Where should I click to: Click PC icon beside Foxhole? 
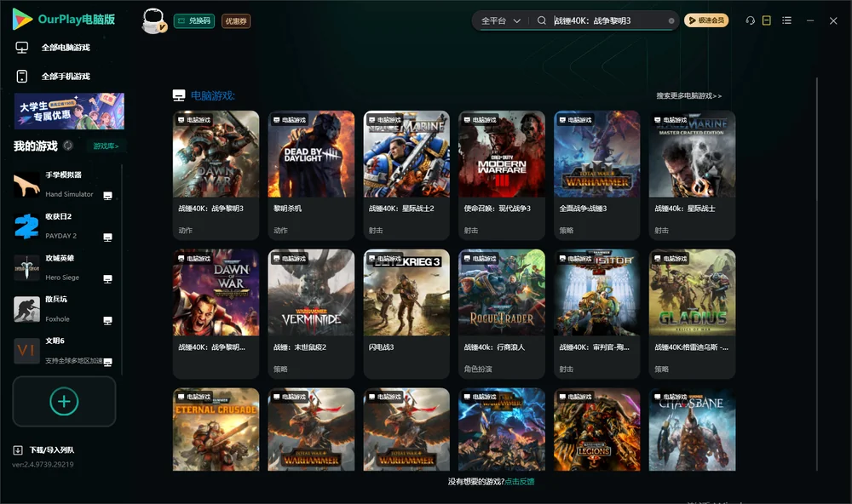click(x=107, y=320)
